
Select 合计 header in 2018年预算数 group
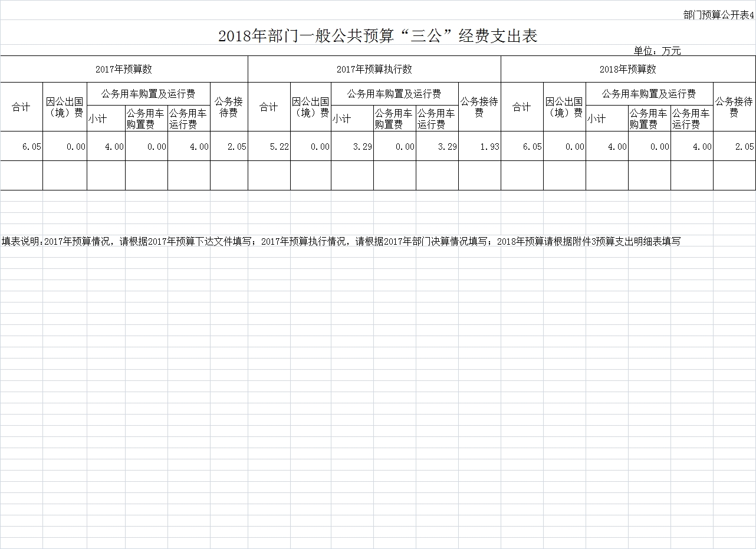click(522, 107)
